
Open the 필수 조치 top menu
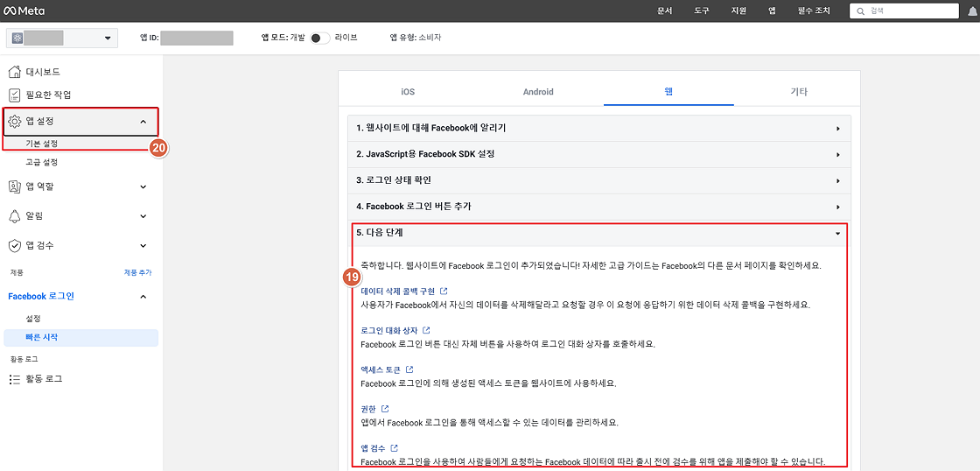coord(813,11)
